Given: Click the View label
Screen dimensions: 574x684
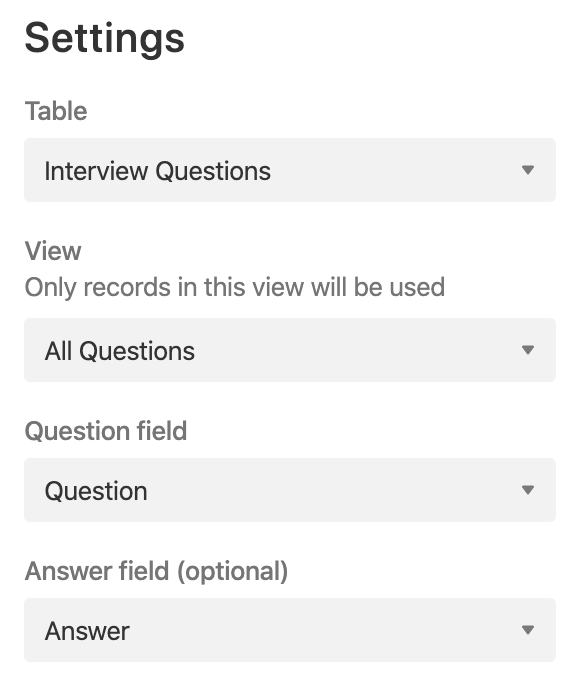Looking at the screenshot, I should (x=53, y=251).
